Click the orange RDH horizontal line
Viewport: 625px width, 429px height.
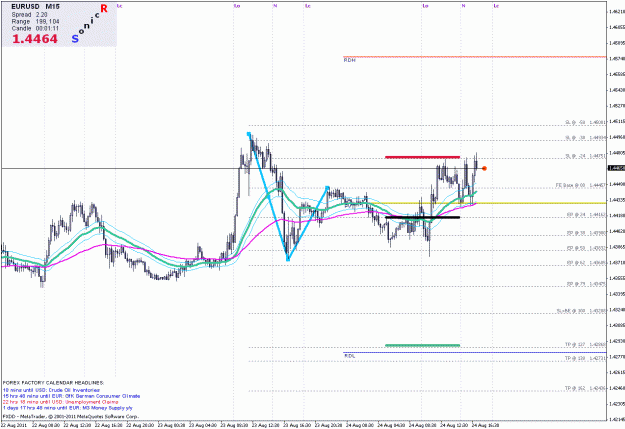point(474,57)
